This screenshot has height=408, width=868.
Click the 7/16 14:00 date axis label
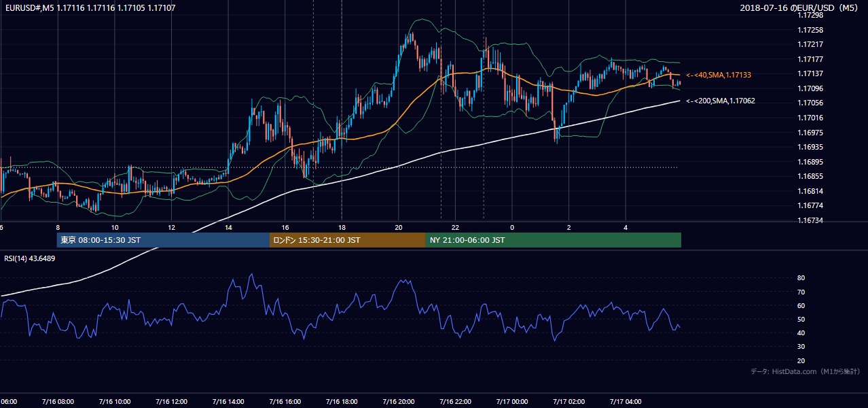[228, 402]
